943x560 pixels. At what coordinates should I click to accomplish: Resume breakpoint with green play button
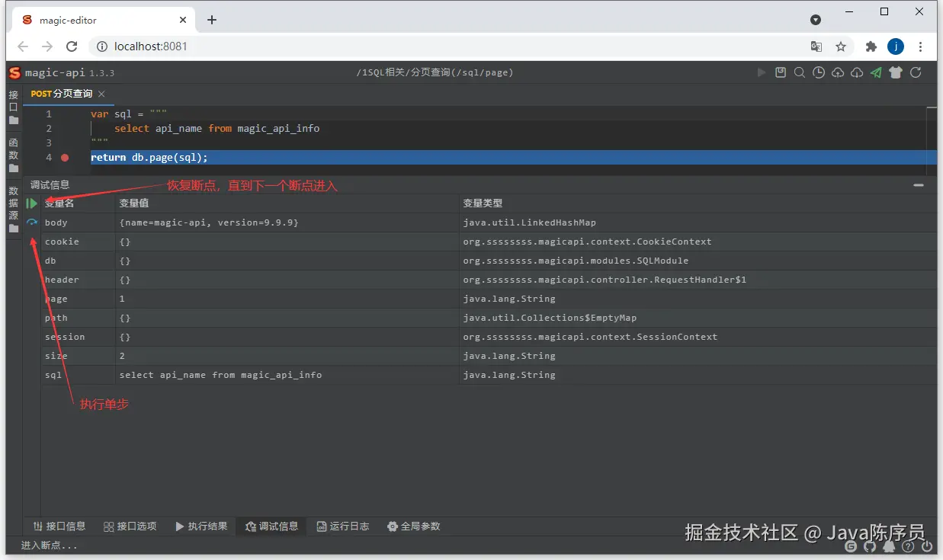(32, 203)
